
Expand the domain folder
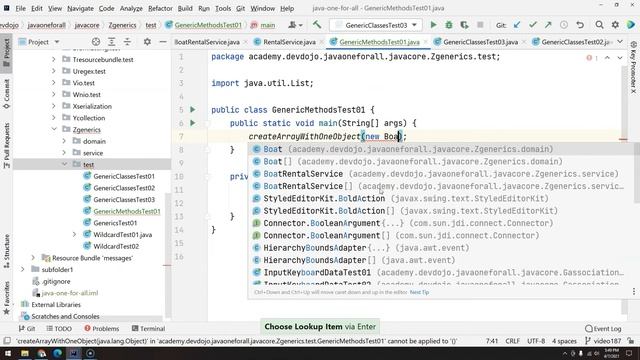pos(64,141)
